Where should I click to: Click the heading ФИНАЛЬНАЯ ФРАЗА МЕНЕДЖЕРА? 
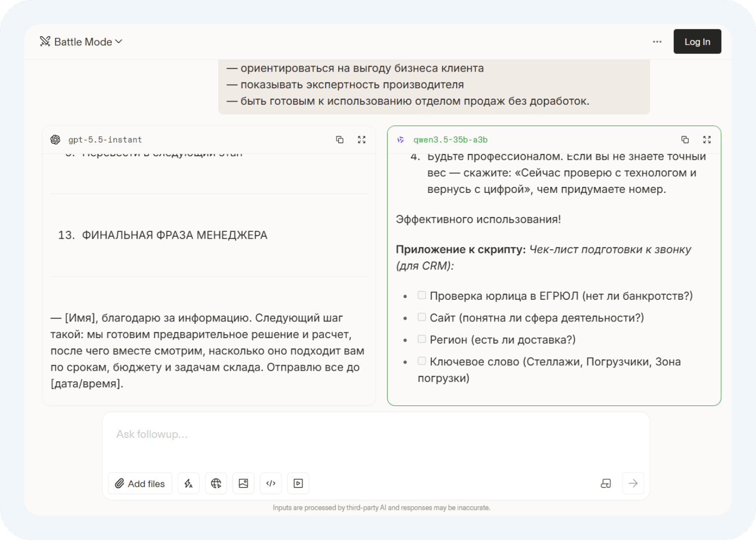tap(174, 235)
